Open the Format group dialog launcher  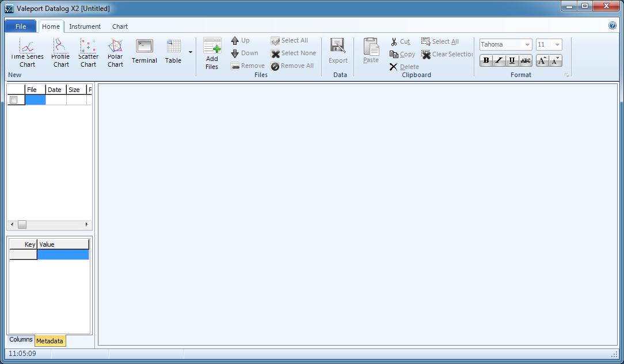pyautogui.click(x=566, y=75)
